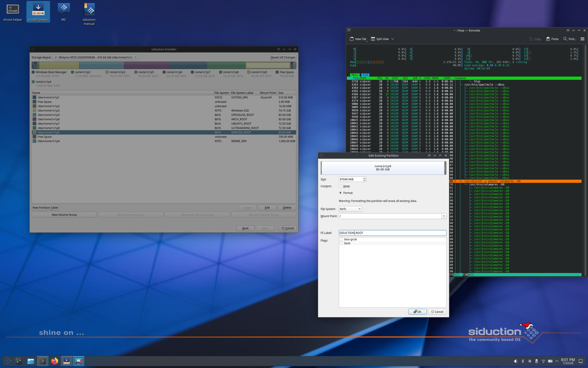Select the UBUNTU_ROOT partition row

(164, 124)
